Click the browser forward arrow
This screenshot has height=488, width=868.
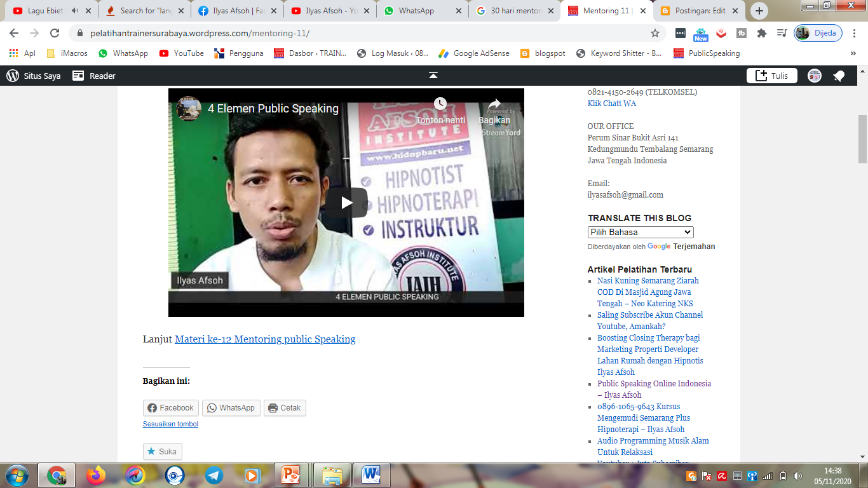click(34, 33)
